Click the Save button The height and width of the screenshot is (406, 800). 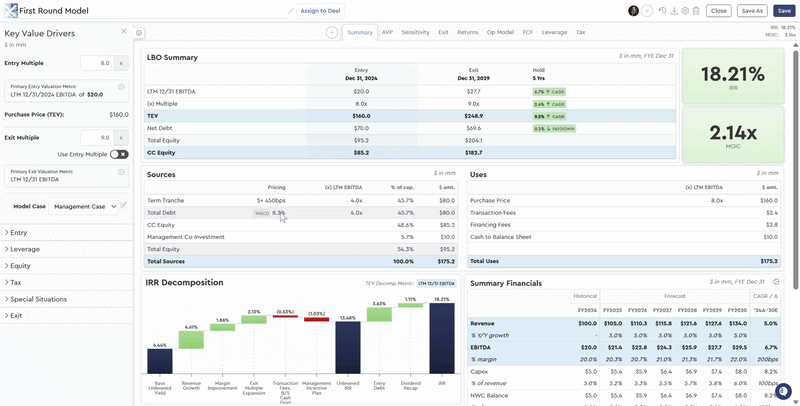(784, 11)
